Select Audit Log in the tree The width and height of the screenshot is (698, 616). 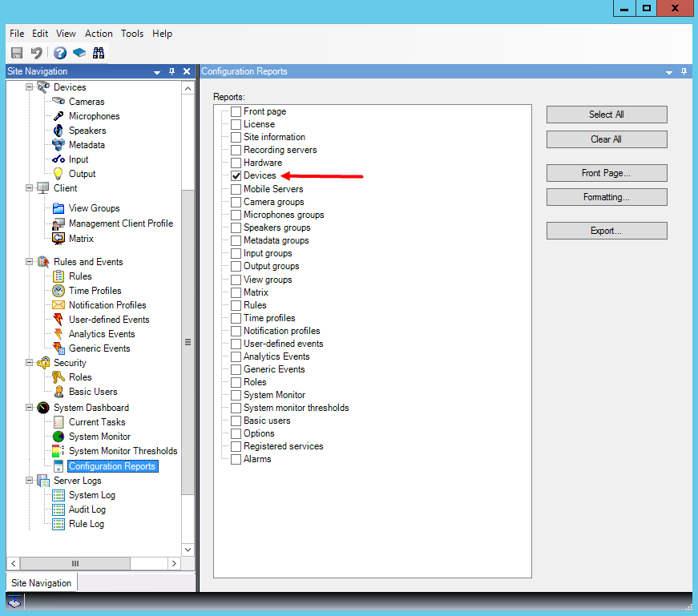coord(87,509)
